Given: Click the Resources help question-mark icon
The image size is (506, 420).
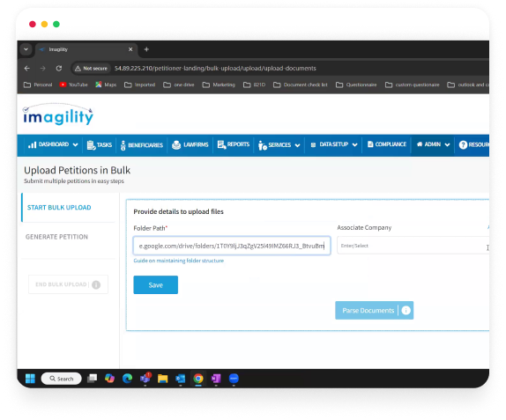Looking at the screenshot, I should 463,145.
